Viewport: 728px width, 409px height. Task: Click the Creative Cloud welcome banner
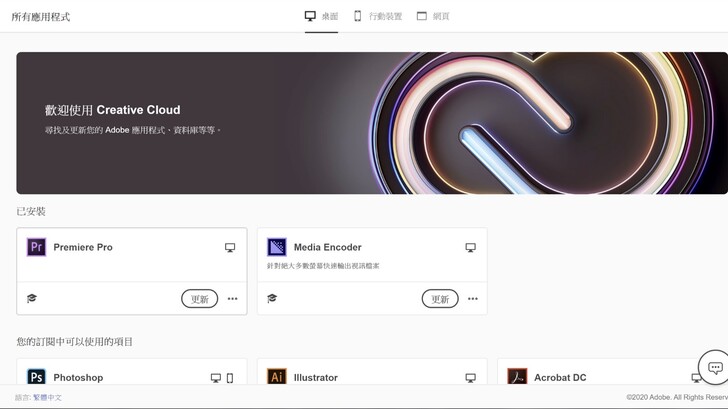(x=372, y=123)
